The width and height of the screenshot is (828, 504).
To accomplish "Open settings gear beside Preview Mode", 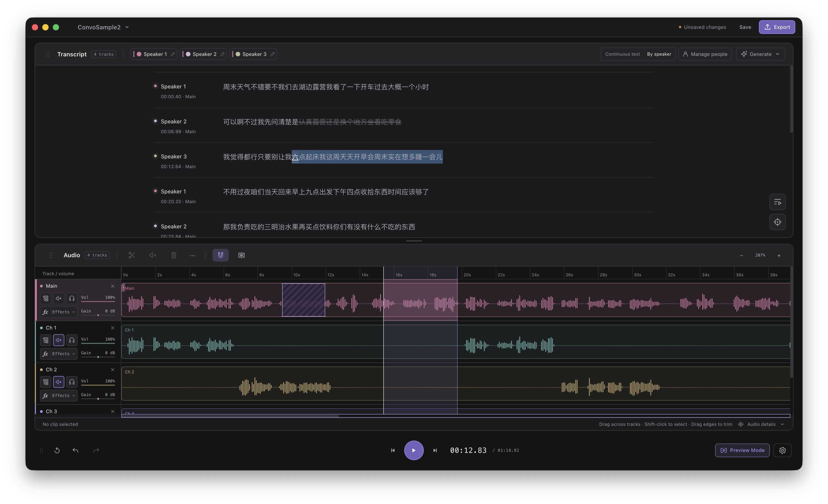I will [782, 450].
